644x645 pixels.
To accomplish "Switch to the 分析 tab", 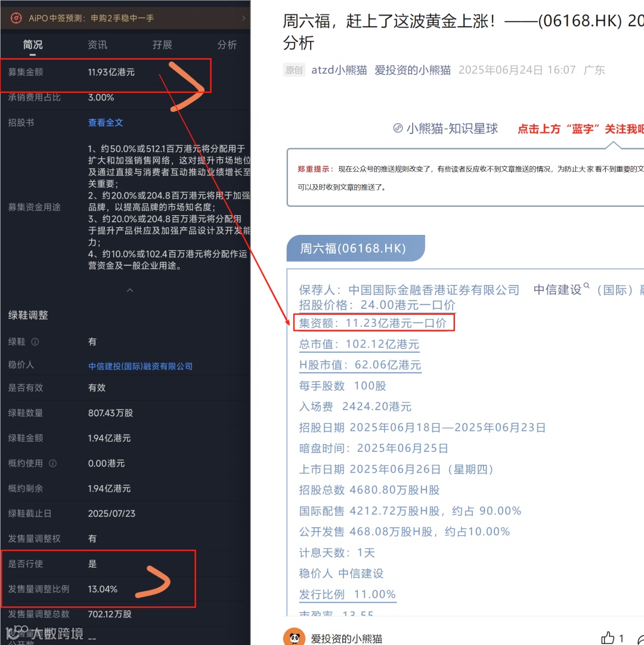I will coord(227,45).
